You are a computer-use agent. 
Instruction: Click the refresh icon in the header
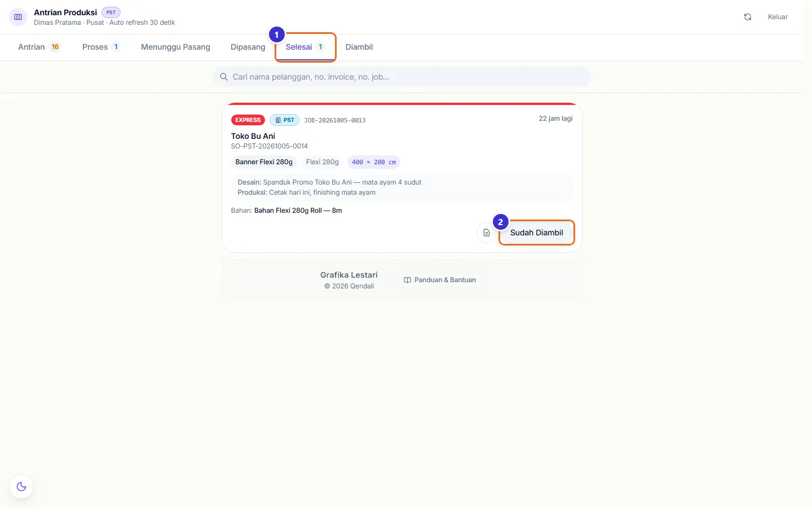748,17
